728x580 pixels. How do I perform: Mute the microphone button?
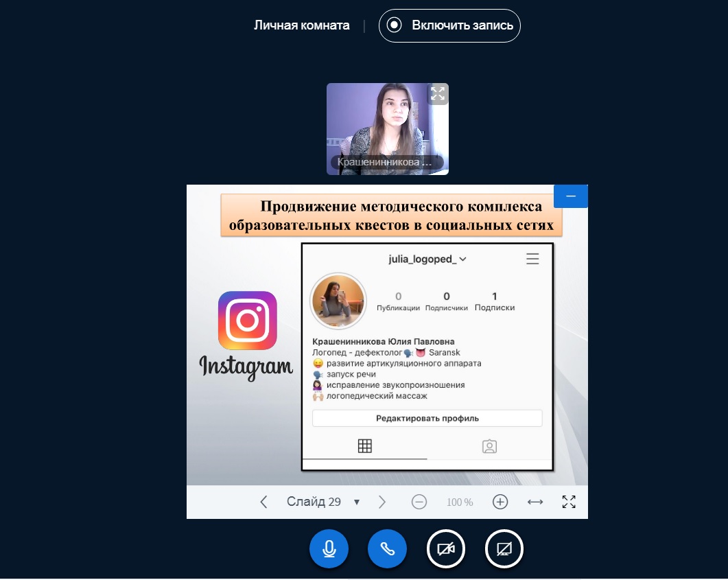pos(329,549)
